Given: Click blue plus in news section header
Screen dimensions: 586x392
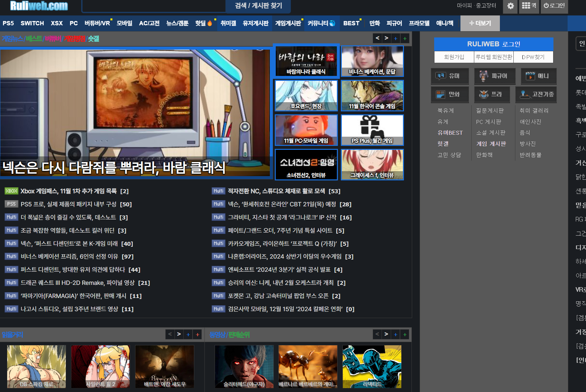Looking at the screenshot, I should (x=396, y=38).
